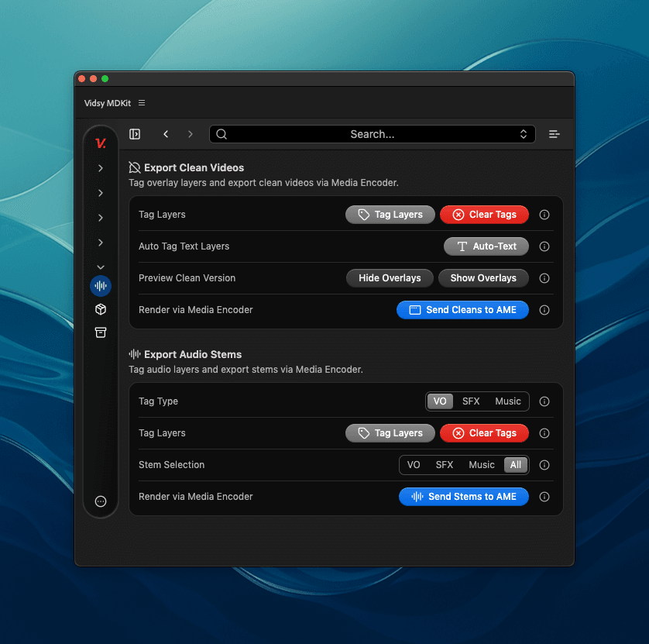The width and height of the screenshot is (649, 644).
Task: Select VO in Stem Selection
Action: click(x=414, y=465)
